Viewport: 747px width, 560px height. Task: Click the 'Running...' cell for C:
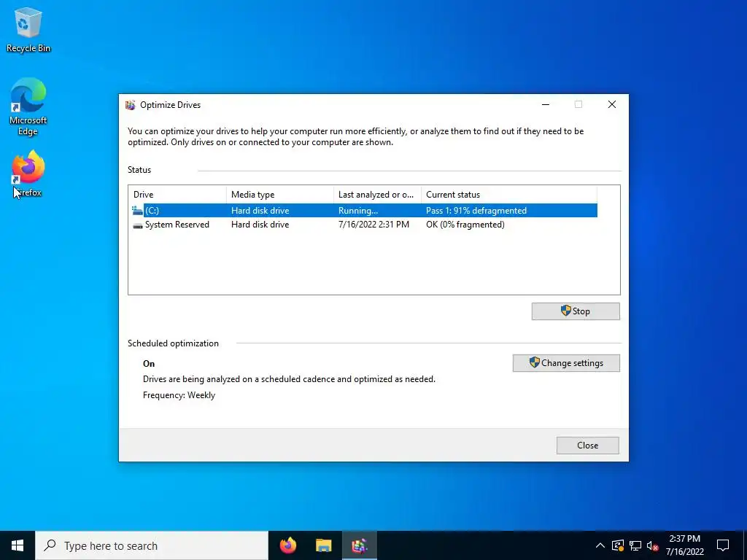(358, 211)
